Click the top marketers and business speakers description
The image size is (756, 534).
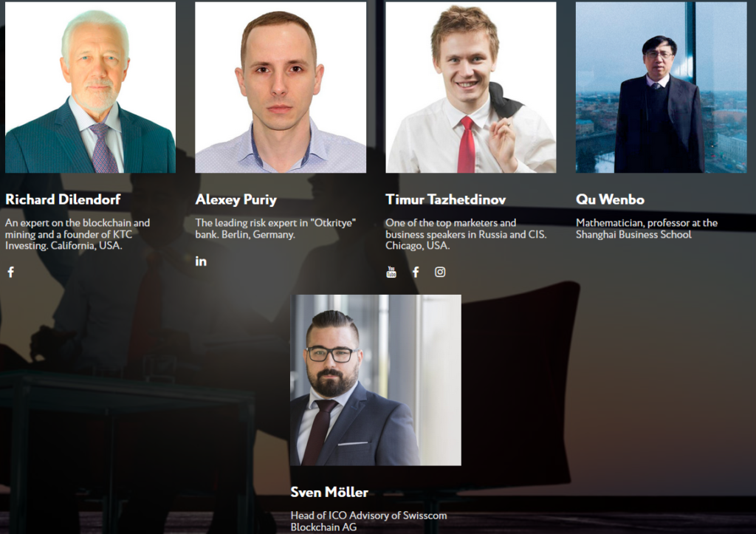(466, 234)
